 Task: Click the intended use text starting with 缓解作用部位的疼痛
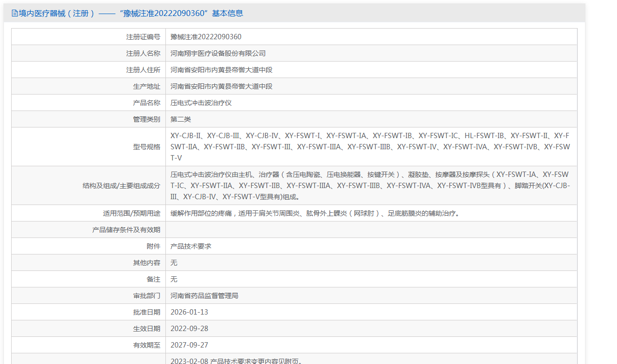pyautogui.click(x=315, y=213)
